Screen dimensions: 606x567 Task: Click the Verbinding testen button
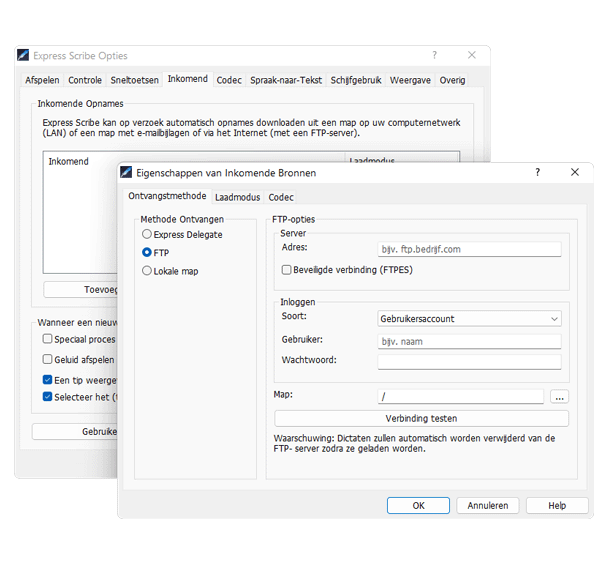(x=421, y=419)
